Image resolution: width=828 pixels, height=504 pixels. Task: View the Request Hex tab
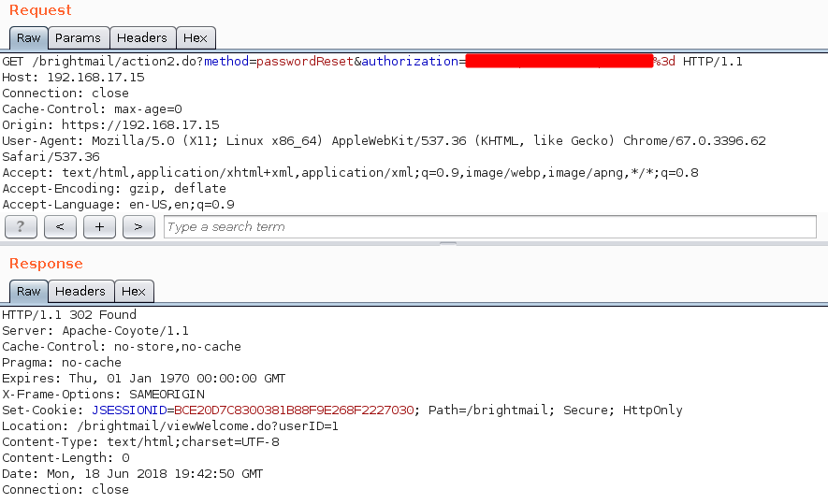tap(196, 38)
